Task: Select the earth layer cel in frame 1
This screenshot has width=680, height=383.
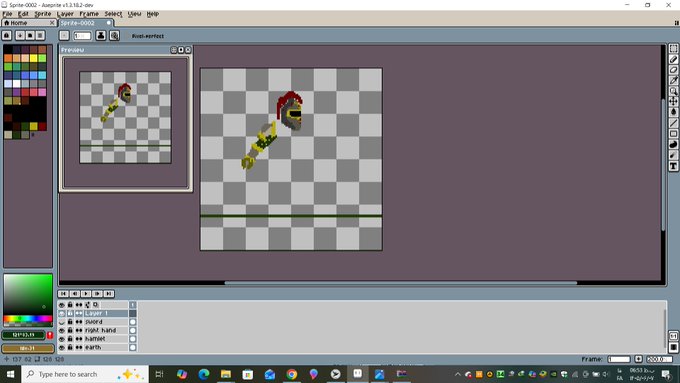Action: click(133, 347)
